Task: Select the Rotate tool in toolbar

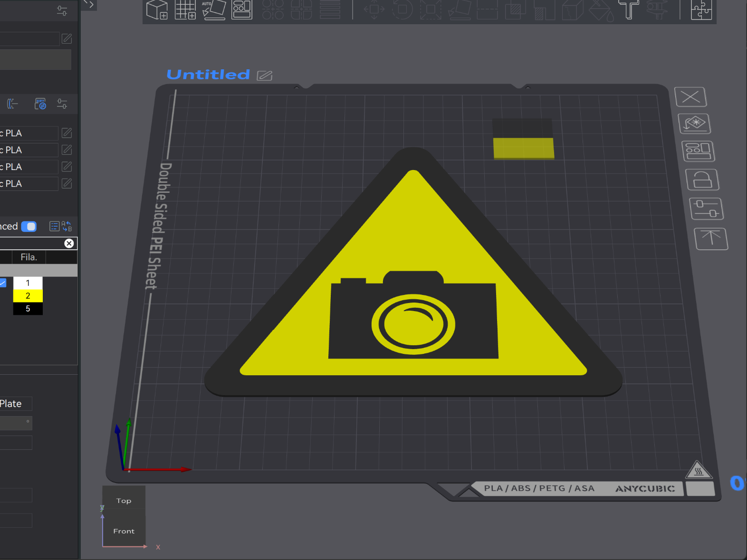Action: 402,9
